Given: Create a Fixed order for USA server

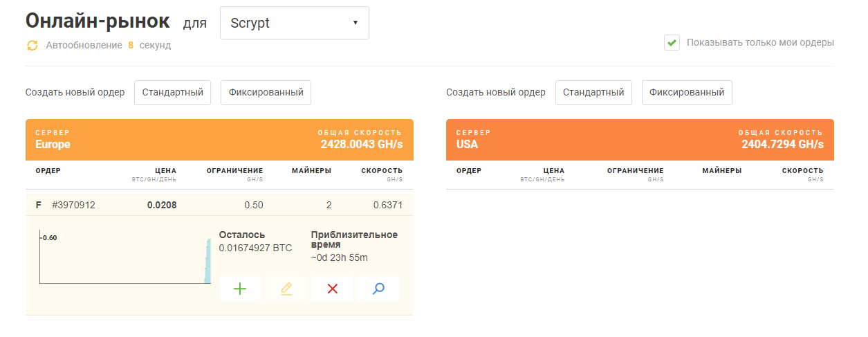Looking at the screenshot, I should pyautogui.click(x=687, y=93).
